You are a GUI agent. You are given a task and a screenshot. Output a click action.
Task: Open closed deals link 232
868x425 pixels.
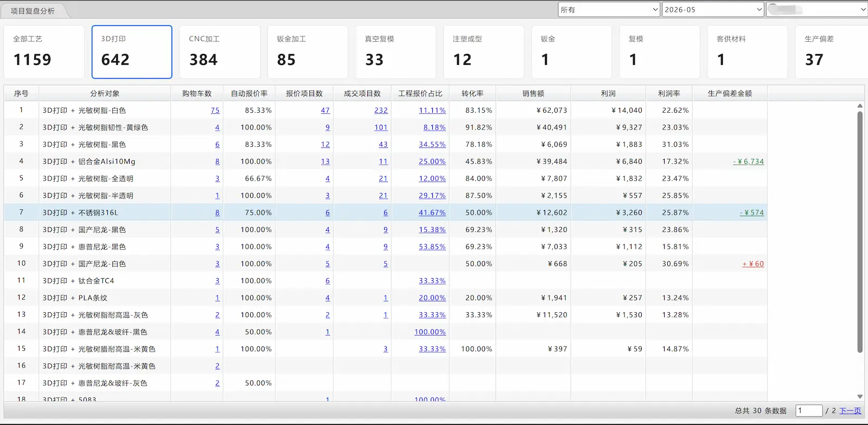click(381, 110)
